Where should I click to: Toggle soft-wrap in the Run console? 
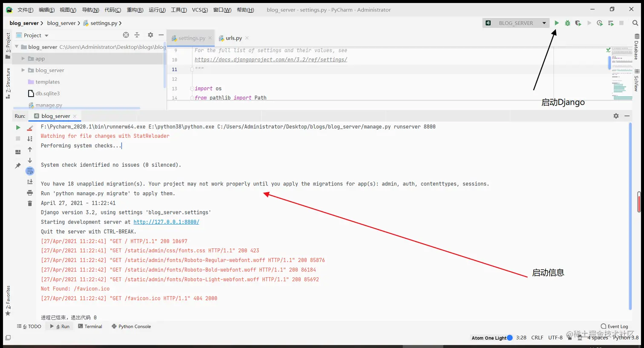click(x=30, y=171)
